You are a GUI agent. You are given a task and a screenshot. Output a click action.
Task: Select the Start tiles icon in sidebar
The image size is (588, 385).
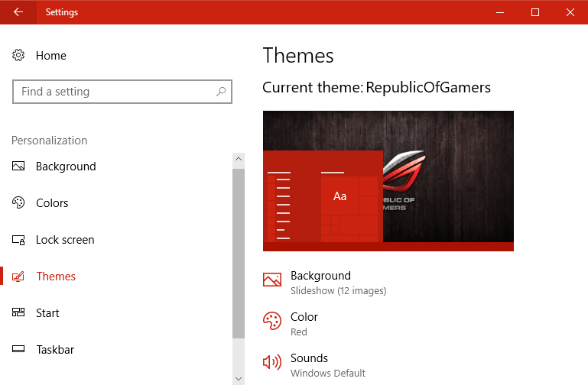tap(18, 312)
